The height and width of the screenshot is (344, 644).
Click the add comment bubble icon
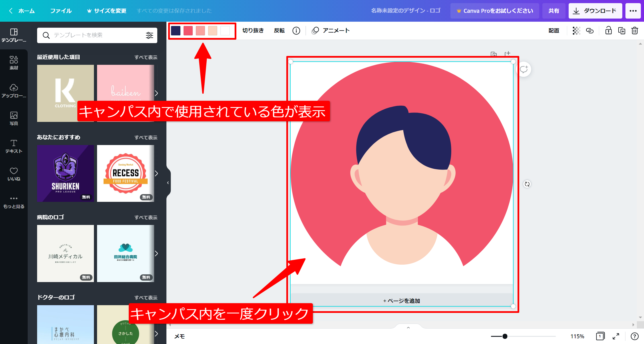[524, 69]
